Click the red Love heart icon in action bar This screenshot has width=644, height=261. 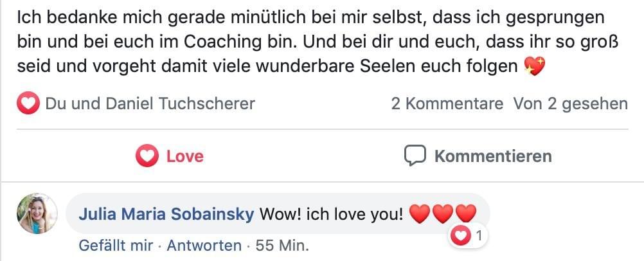147,156
